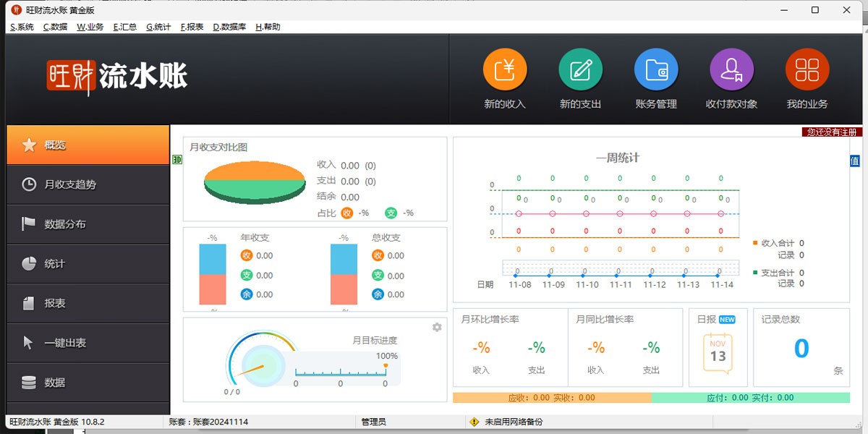The image size is (868, 434).
Task: Click the warning icon beside 未启用网络备份
Action: click(475, 422)
